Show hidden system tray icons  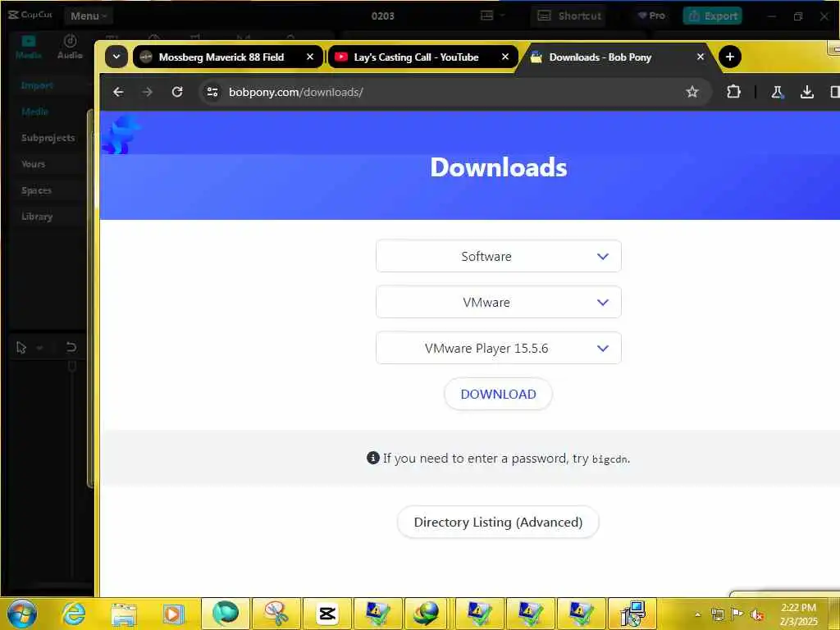[697, 614]
